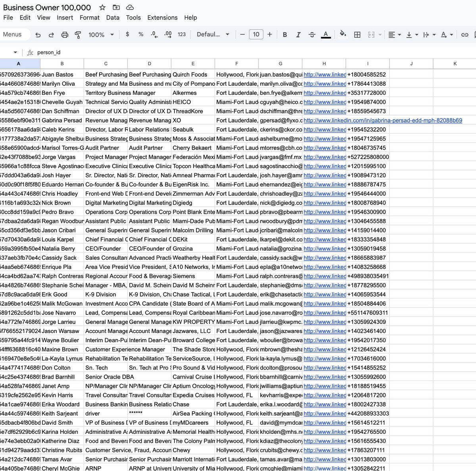This screenshot has width=476, height=471.
Task: Open Natalia Berry's LinkedIn link
Action: 324,249
